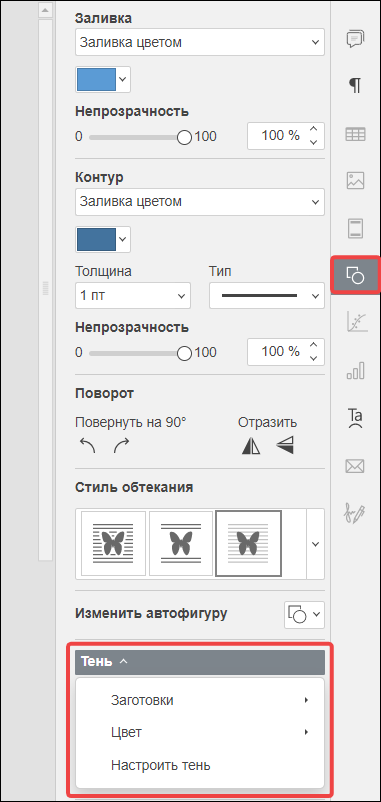This screenshot has height=802, width=381.
Task: Open the comments sidebar icon
Action: tap(355, 39)
